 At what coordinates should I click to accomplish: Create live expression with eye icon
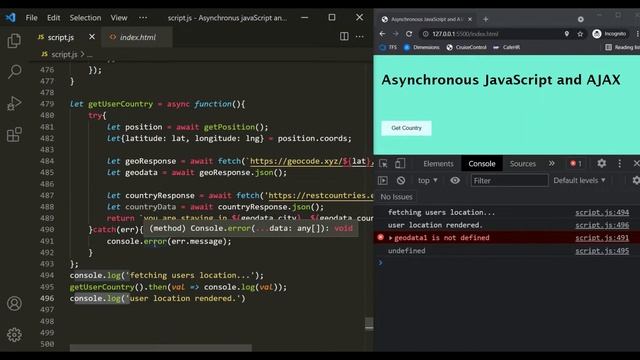tap(455, 180)
